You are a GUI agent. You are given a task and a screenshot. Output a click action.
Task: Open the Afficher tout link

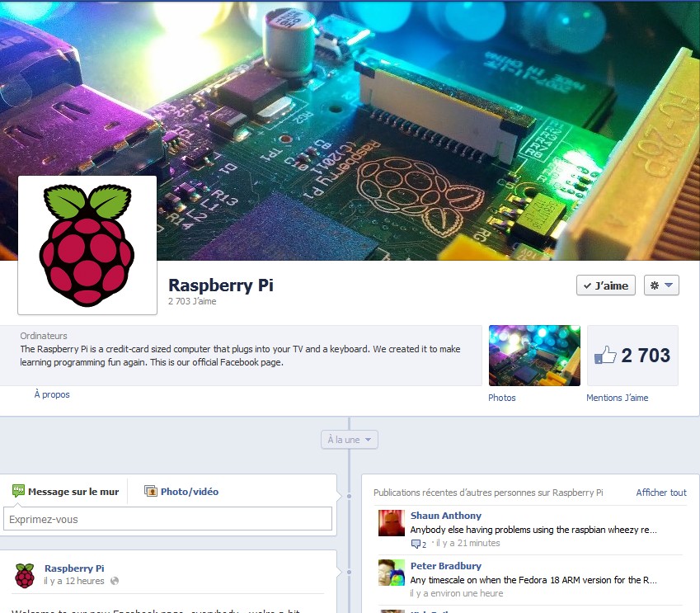[661, 493]
